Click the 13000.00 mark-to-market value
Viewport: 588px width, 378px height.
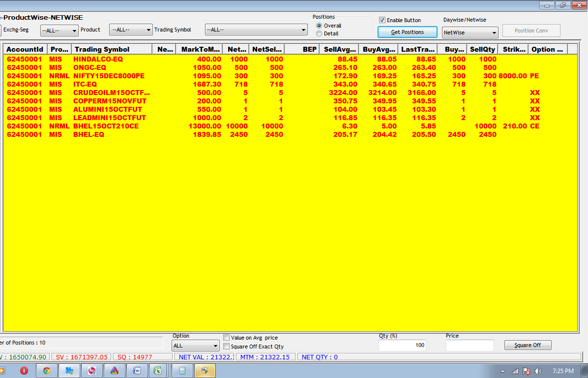click(x=205, y=126)
